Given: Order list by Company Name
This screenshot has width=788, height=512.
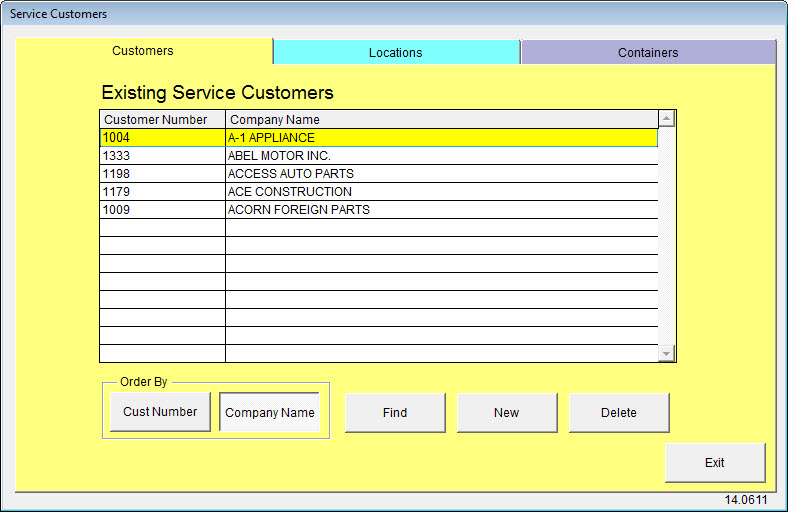Looking at the screenshot, I should pyautogui.click(x=269, y=412).
